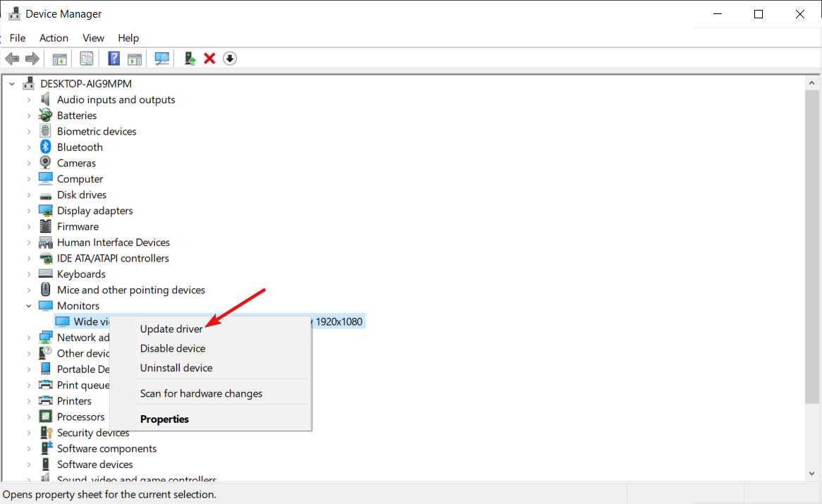Select the Firmware label
Image resolution: width=822 pixels, height=504 pixels.
coord(78,226)
